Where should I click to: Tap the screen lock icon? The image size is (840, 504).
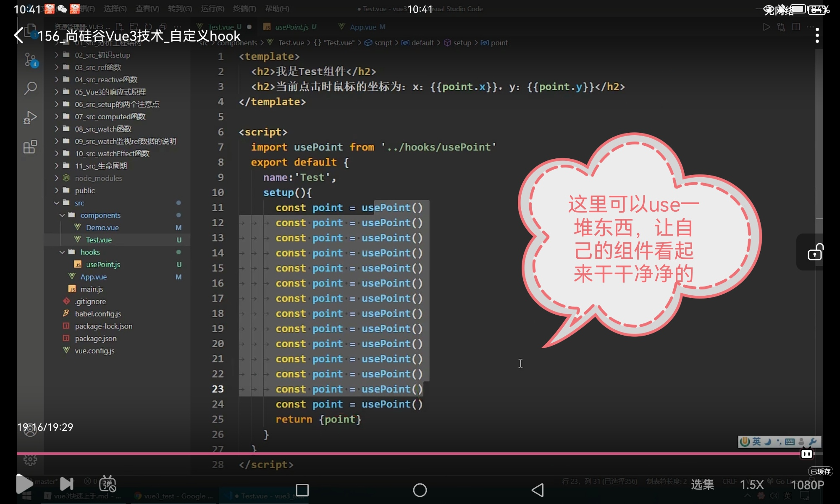[x=815, y=252]
